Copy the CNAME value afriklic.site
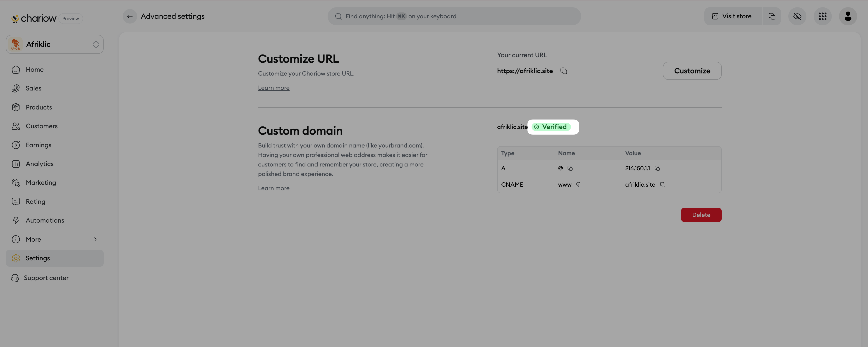The image size is (868, 347). coord(662,184)
